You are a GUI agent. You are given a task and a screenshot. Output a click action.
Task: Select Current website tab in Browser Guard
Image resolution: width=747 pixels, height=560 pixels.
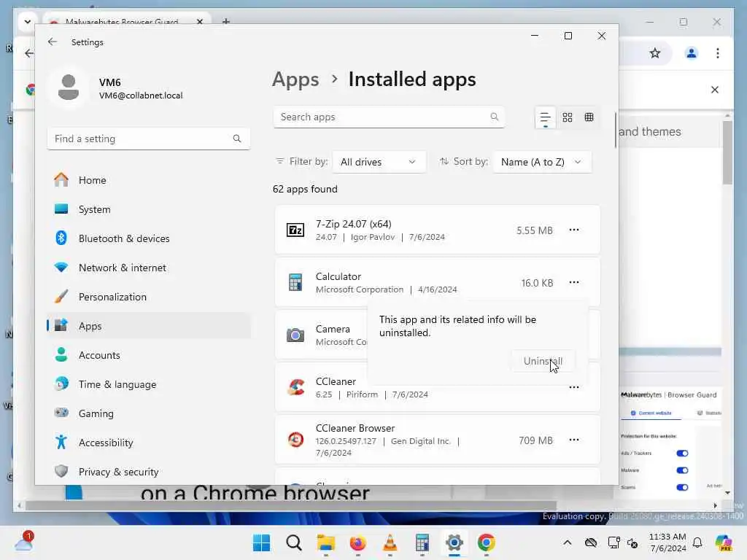651,413
